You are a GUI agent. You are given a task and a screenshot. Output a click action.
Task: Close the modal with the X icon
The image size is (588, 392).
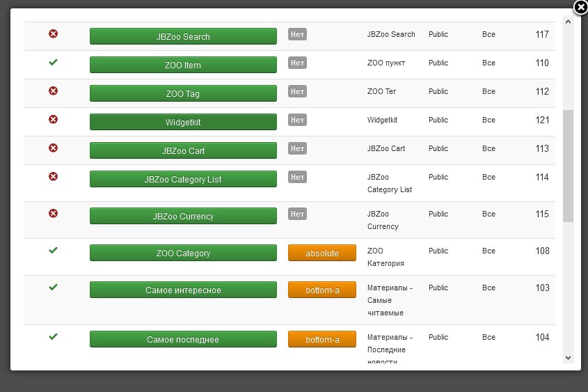click(580, 8)
